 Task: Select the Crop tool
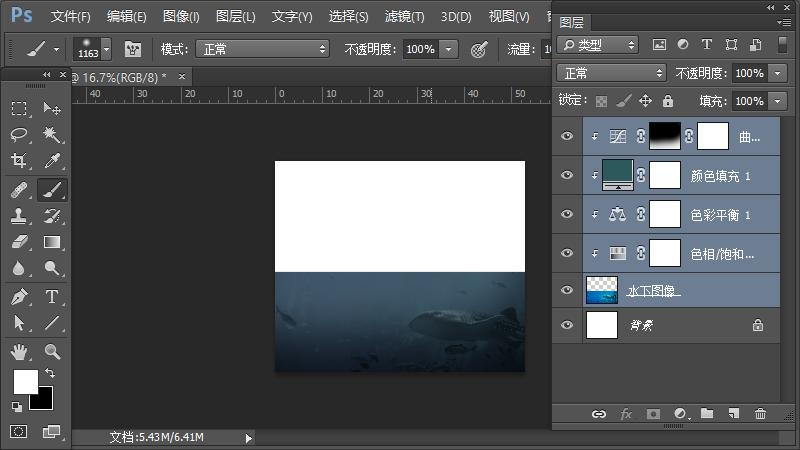(x=19, y=161)
